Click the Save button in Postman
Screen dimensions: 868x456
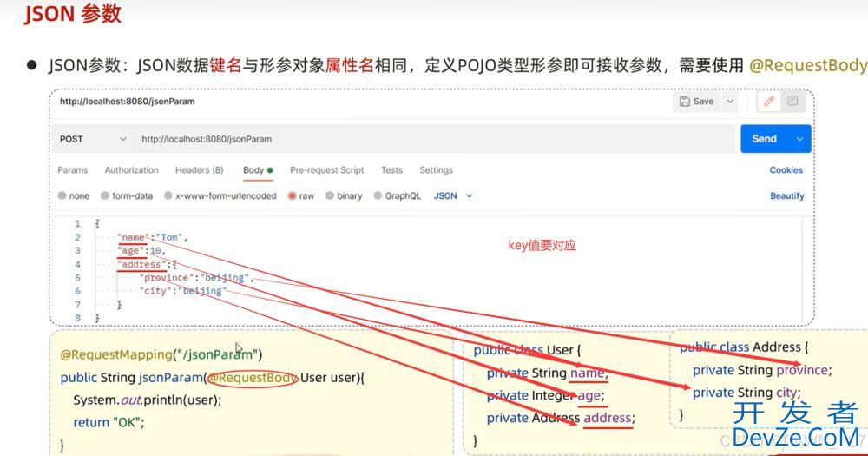(x=696, y=102)
